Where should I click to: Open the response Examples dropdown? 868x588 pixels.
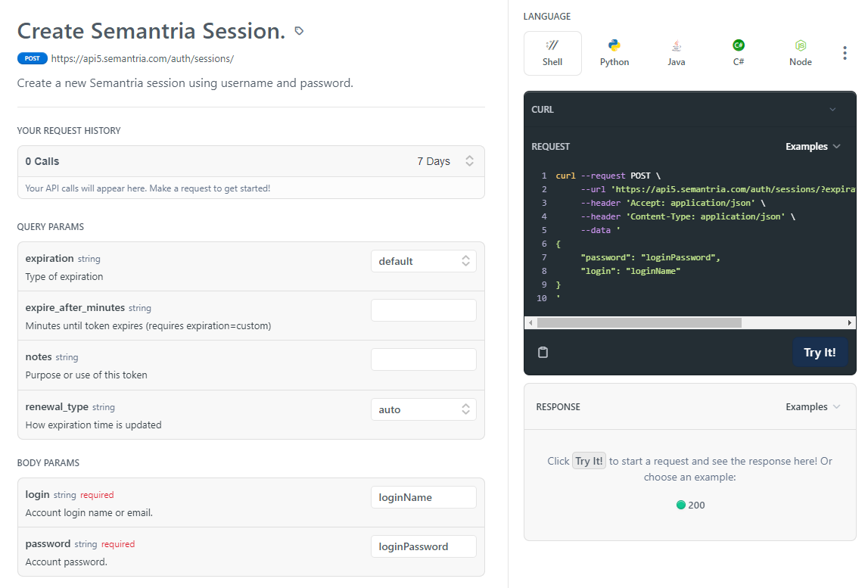click(x=813, y=407)
